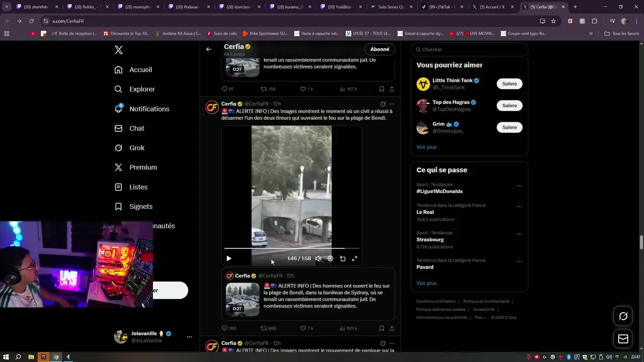This screenshot has height=362, width=644.
Task: Open more options for Le Real trend
Action: (519, 207)
